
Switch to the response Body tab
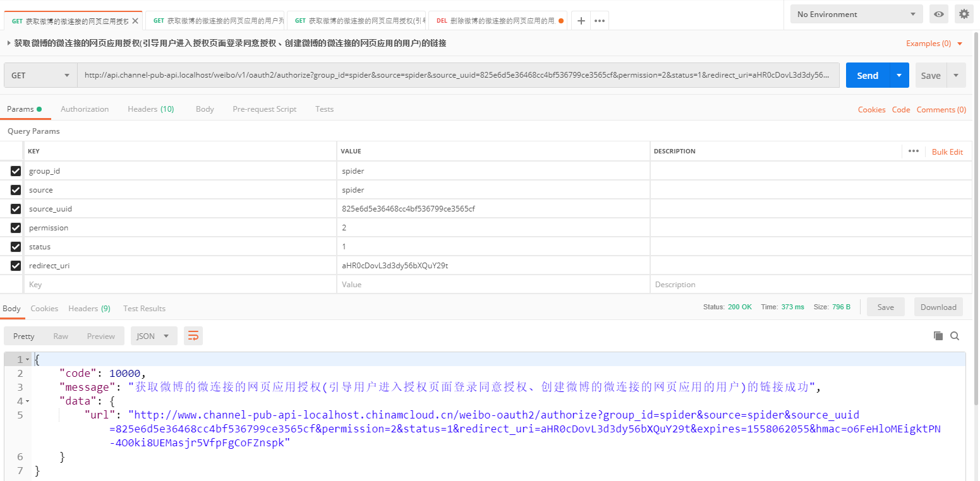tap(12, 309)
